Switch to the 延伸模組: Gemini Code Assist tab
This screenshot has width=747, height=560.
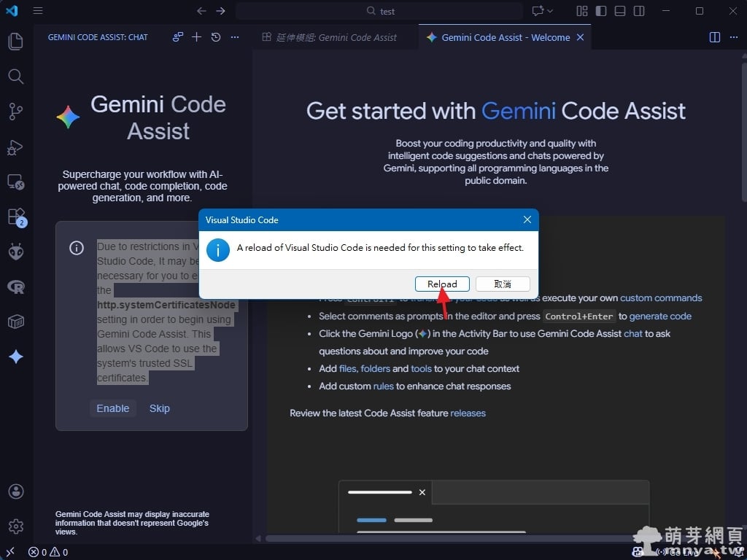[x=336, y=37]
